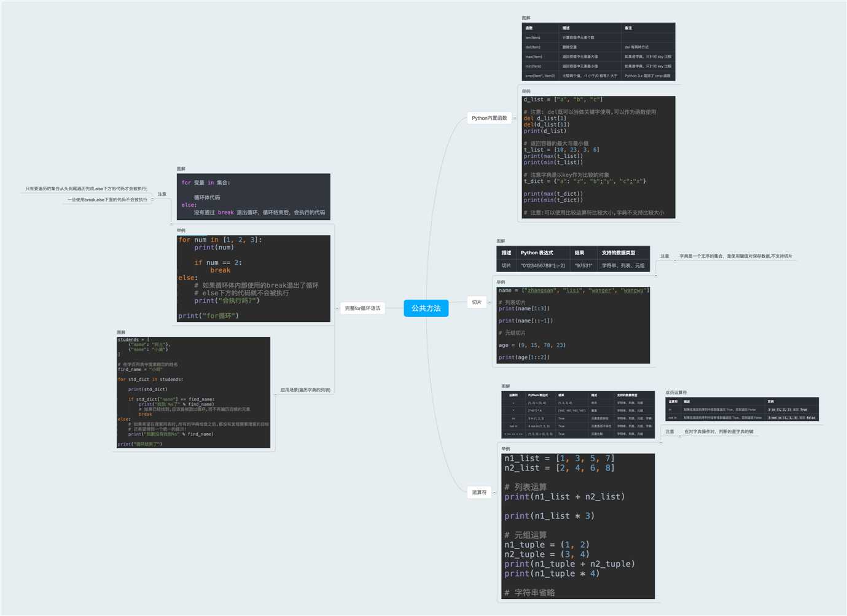Collapse the 应用场景(遍历字典的列表) subtopic
The height and width of the screenshot is (616, 847).
(x=275, y=394)
